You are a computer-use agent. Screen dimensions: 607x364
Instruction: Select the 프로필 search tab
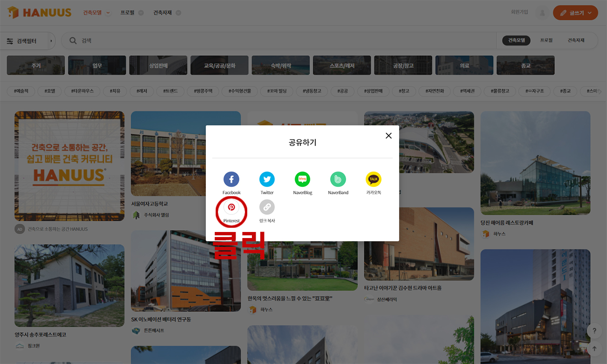[x=546, y=40]
